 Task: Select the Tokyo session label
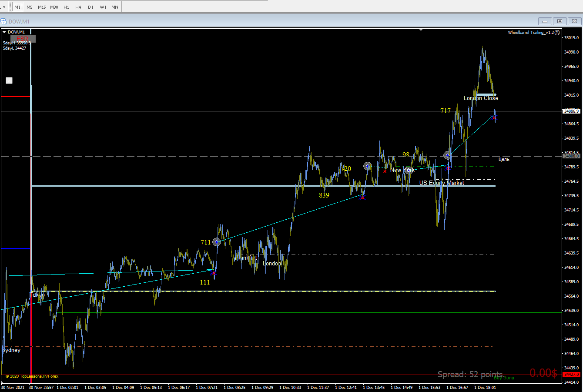click(x=37, y=295)
